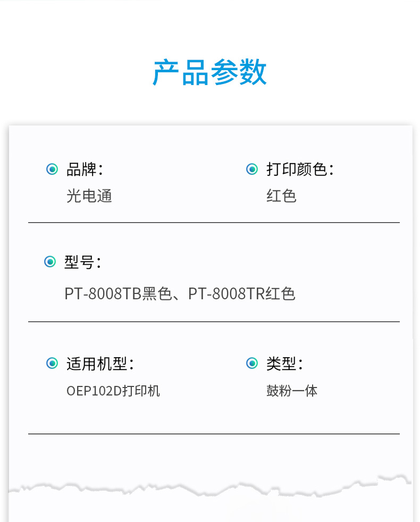Click the divider line below OEP102D打印机
The width and height of the screenshot is (420, 522).
(x=214, y=434)
